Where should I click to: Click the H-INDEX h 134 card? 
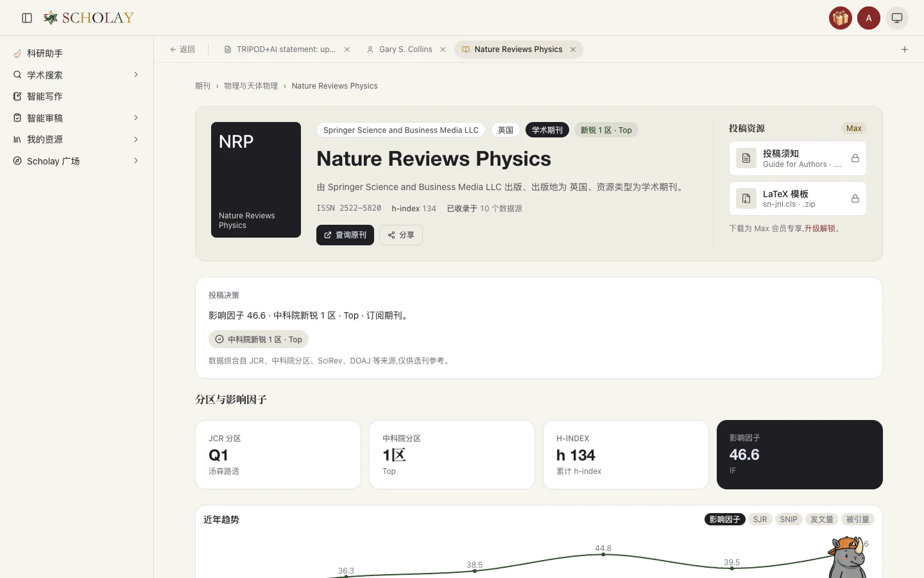click(x=626, y=455)
